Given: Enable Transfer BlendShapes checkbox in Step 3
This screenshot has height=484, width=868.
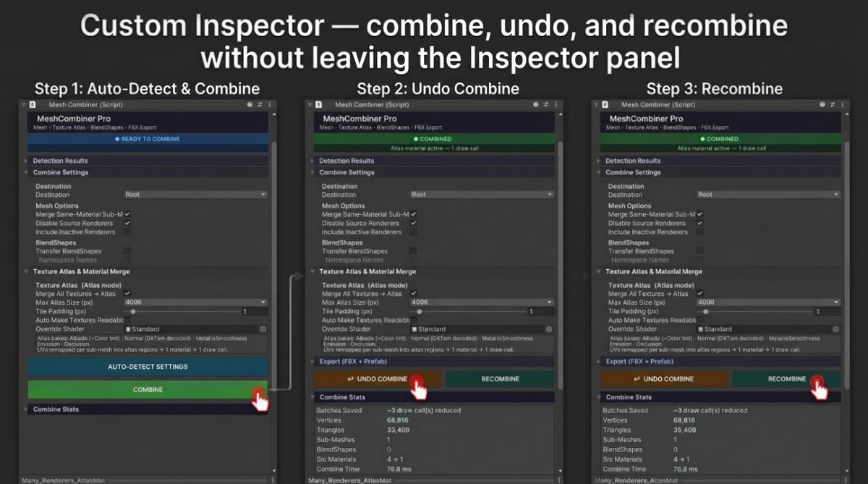Looking at the screenshot, I should pos(700,251).
